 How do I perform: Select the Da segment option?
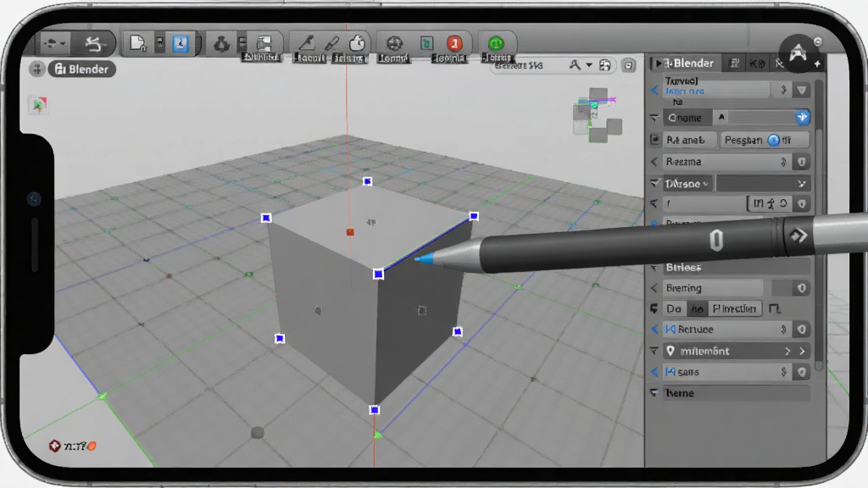(x=674, y=308)
